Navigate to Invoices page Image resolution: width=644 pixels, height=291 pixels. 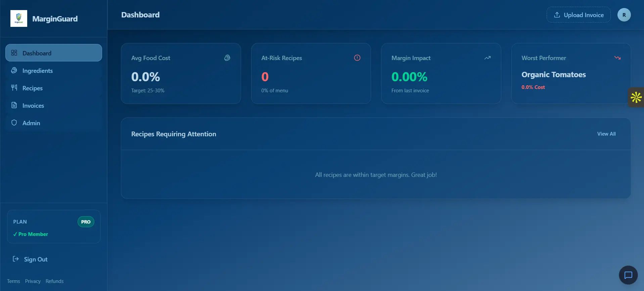click(54, 105)
